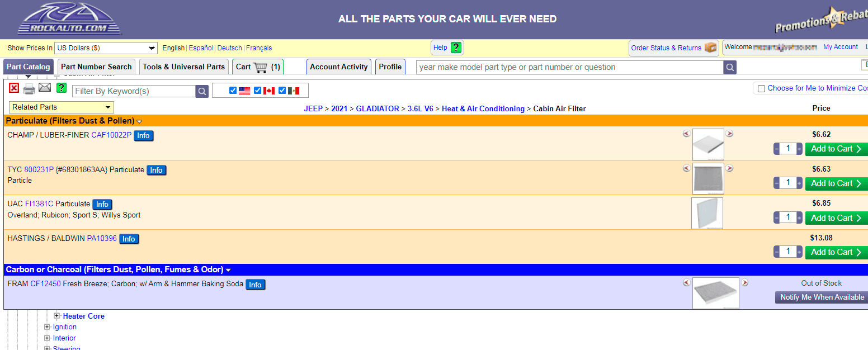Toggle the Canada flag market checkbox
This screenshot has height=350, width=868.
[257, 91]
